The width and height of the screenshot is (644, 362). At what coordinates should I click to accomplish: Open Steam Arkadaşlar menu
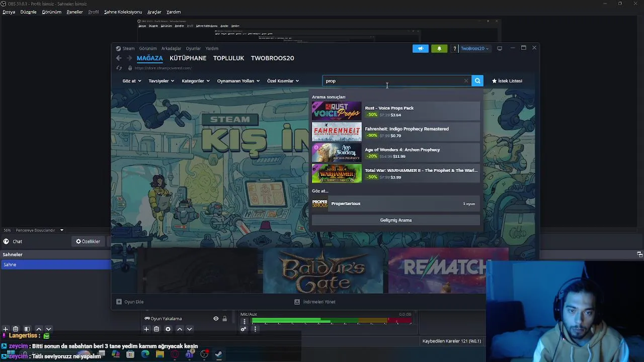(x=171, y=49)
